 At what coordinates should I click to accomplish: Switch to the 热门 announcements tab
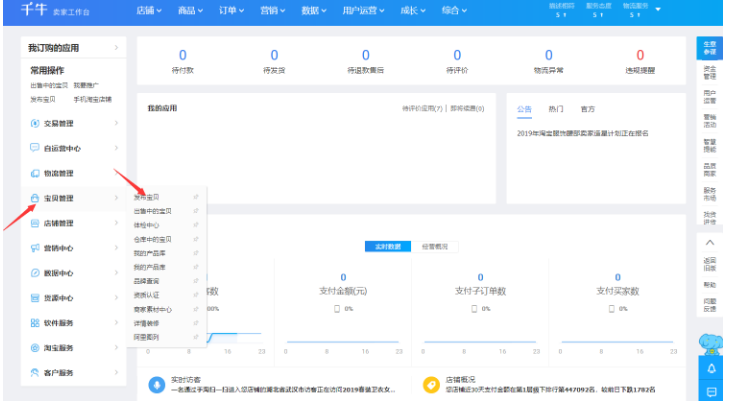click(x=555, y=108)
